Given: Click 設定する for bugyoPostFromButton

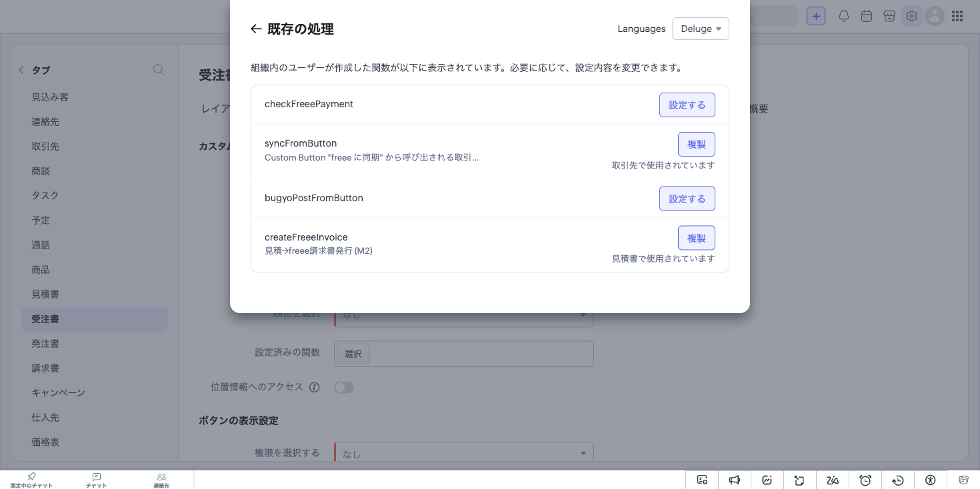Looking at the screenshot, I should point(687,199).
